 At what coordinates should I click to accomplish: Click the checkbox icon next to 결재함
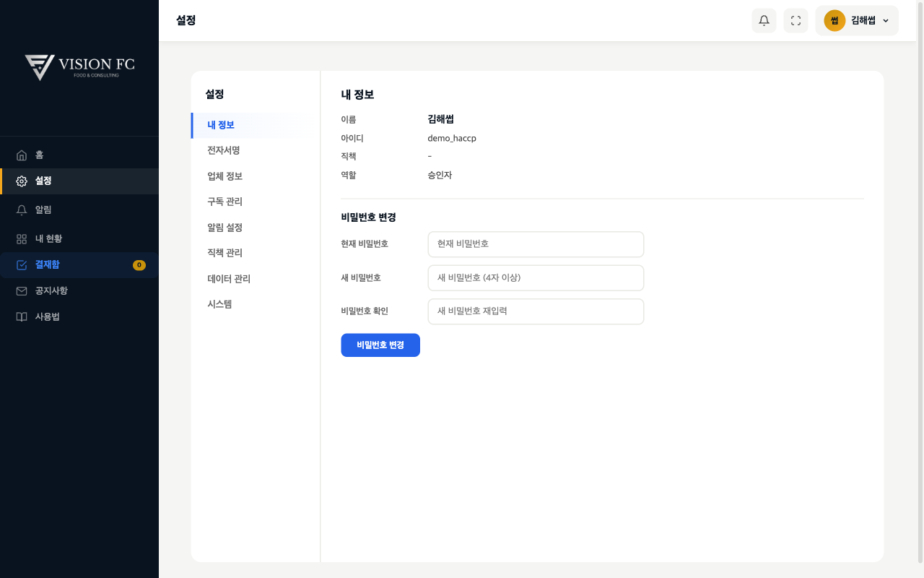pyautogui.click(x=22, y=265)
